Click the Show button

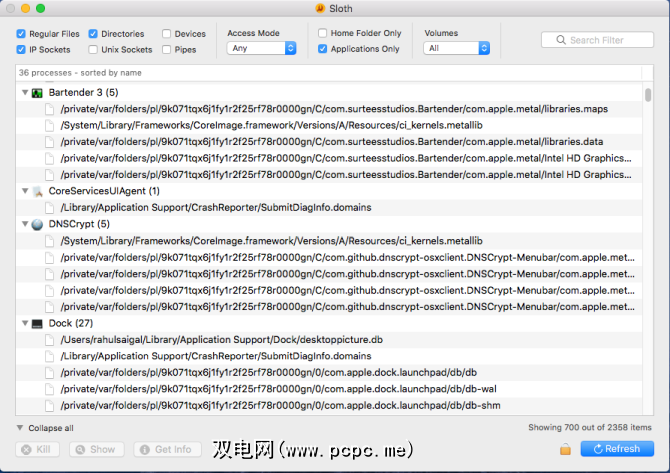[x=97, y=449]
